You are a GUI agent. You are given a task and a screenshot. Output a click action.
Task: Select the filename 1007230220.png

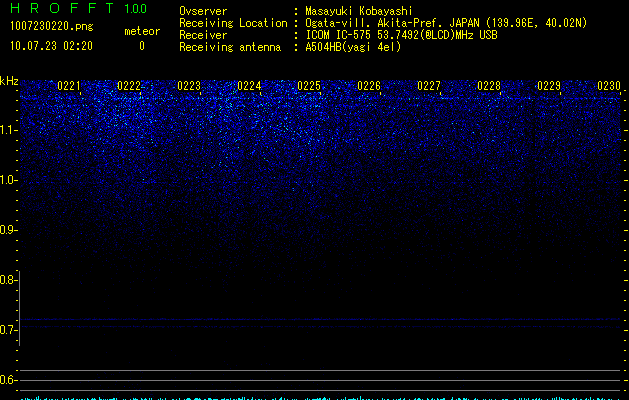(52, 26)
